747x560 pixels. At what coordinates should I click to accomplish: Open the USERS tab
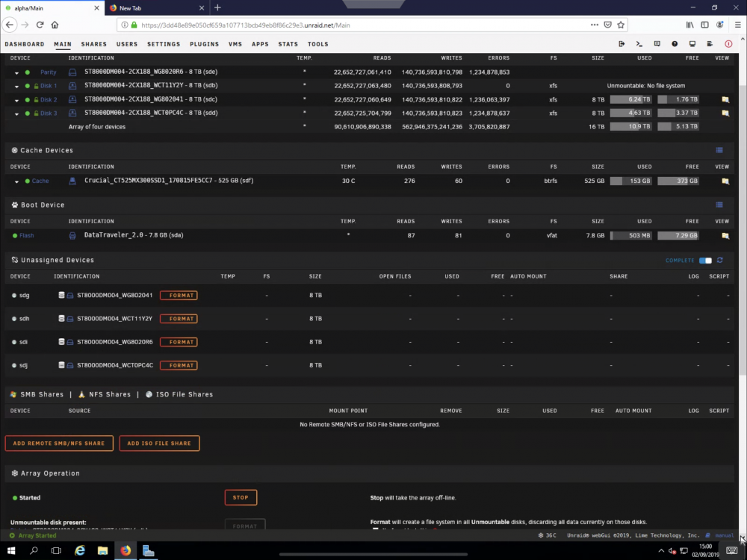[x=127, y=44]
